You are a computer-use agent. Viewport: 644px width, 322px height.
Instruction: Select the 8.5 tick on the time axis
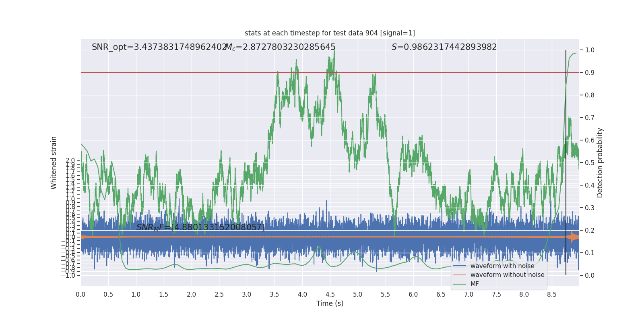[552, 295]
